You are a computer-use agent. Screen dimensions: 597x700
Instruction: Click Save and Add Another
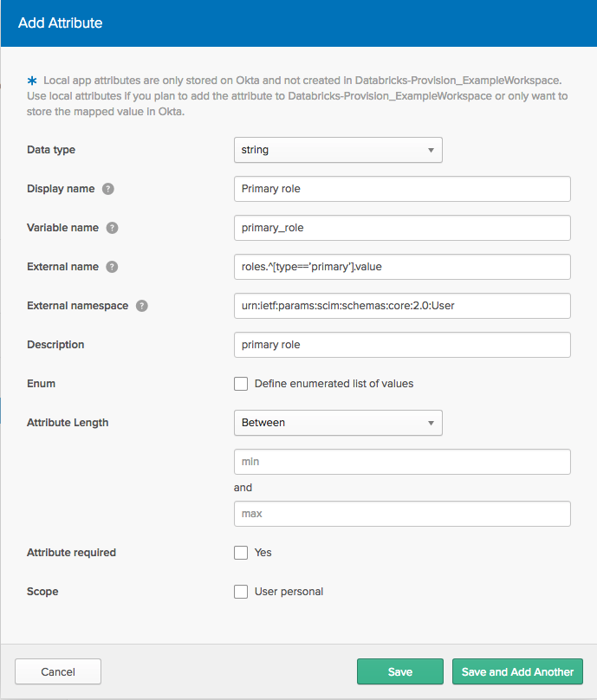[517, 671]
